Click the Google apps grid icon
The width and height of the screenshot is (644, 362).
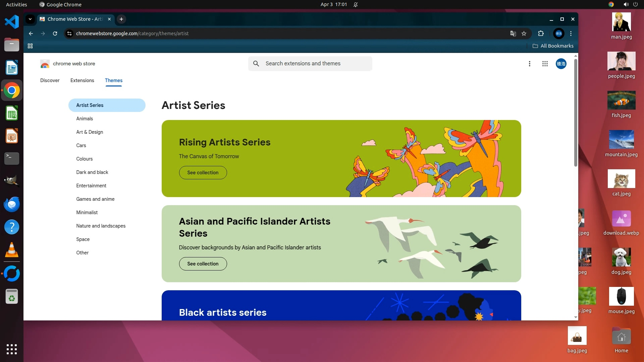(x=545, y=64)
